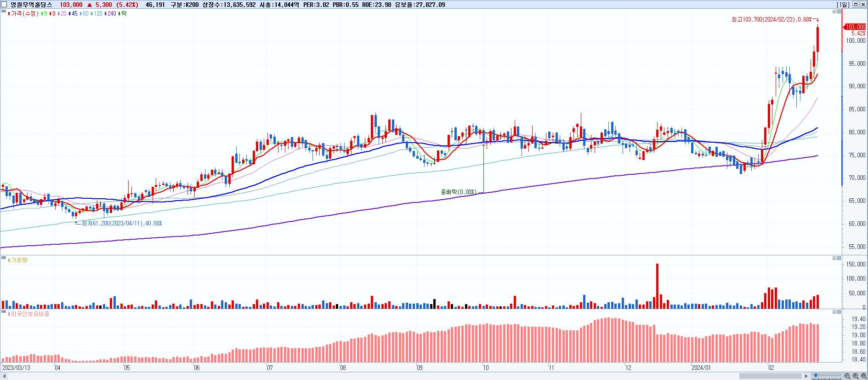Click the zoom in magnifier icon
868x380 pixels.
click(x=856, y=376)
